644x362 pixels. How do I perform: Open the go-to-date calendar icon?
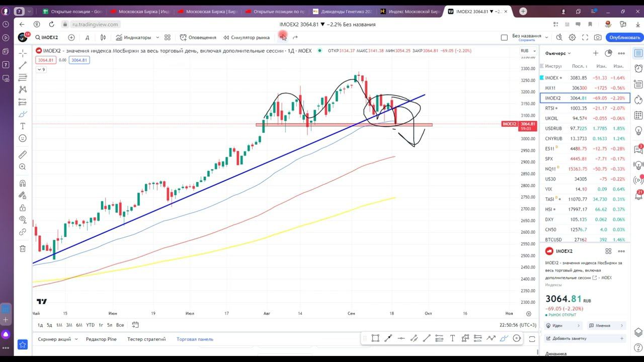pos(135,325)
